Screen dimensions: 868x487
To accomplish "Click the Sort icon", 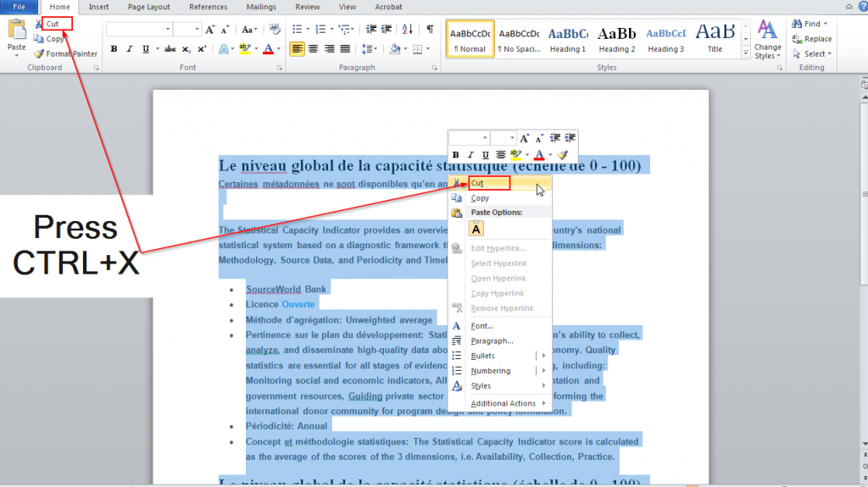I will click(x=408, y=30).
